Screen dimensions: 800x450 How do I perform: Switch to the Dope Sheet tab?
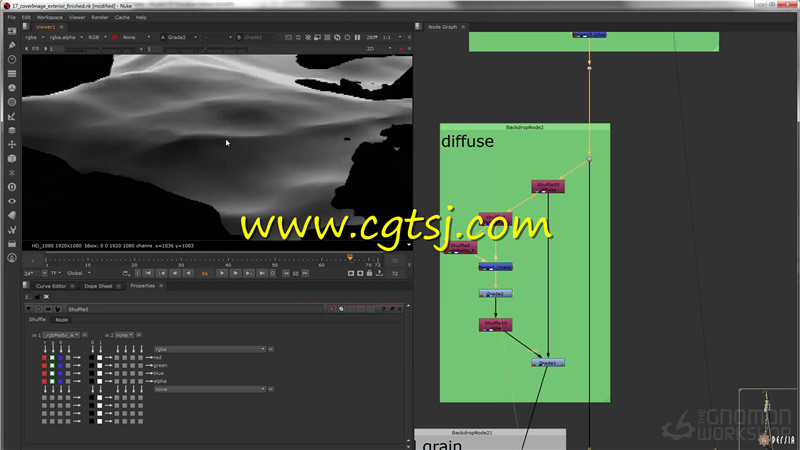click(x=98, y=286)
